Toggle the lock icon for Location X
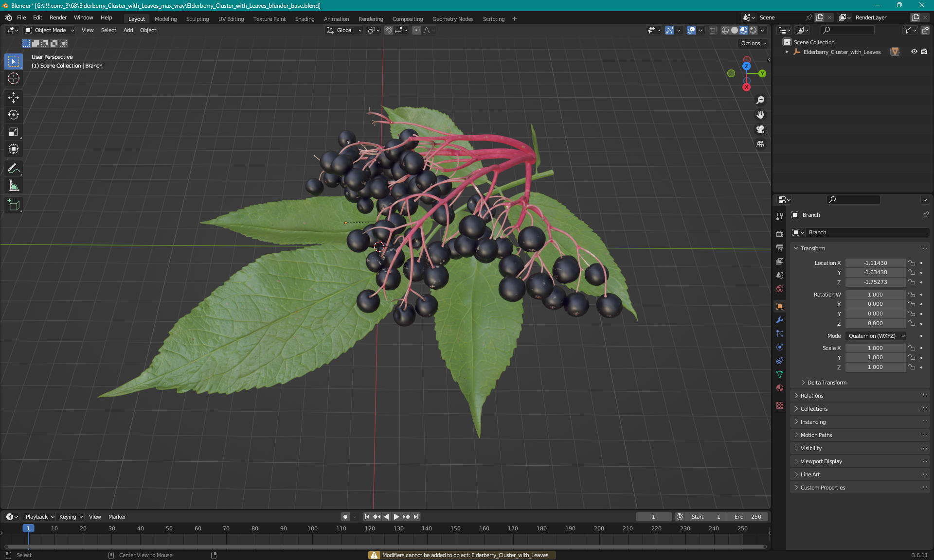The height and width of the screenshot is (560, 934). [x=912, y=262]
